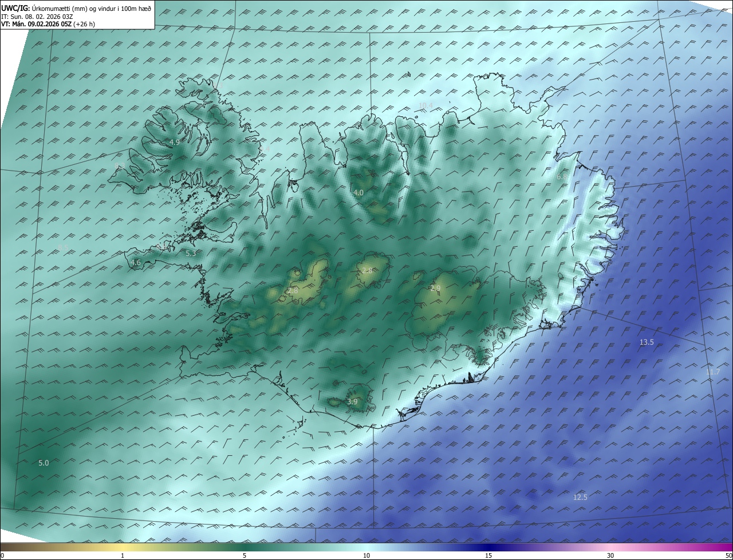733x560 pixels.
Task: Click the 4.9 value in the Westfjords
Action: 175,142
